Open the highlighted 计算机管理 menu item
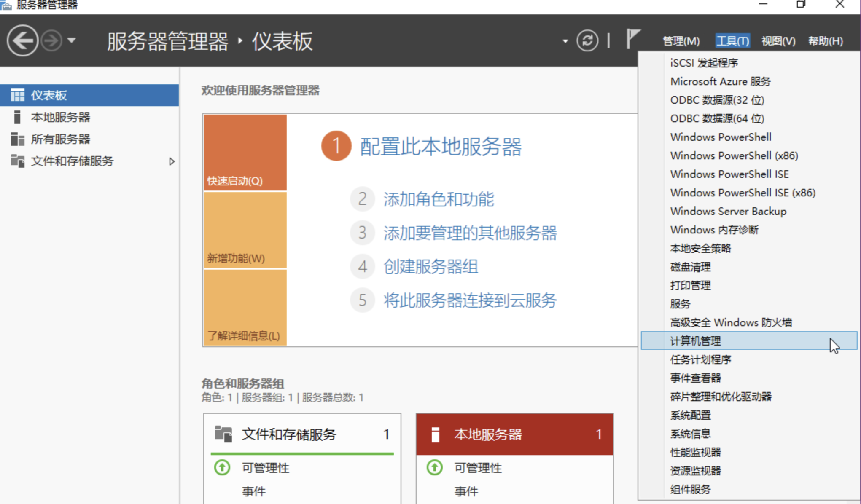Image resolution: width=861 pixels, height=504 pixels. tap(749, 340)
